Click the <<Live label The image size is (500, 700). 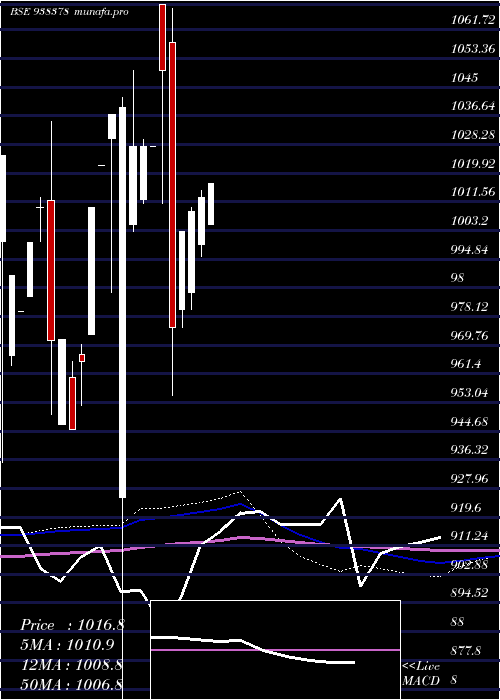point(421,667)
